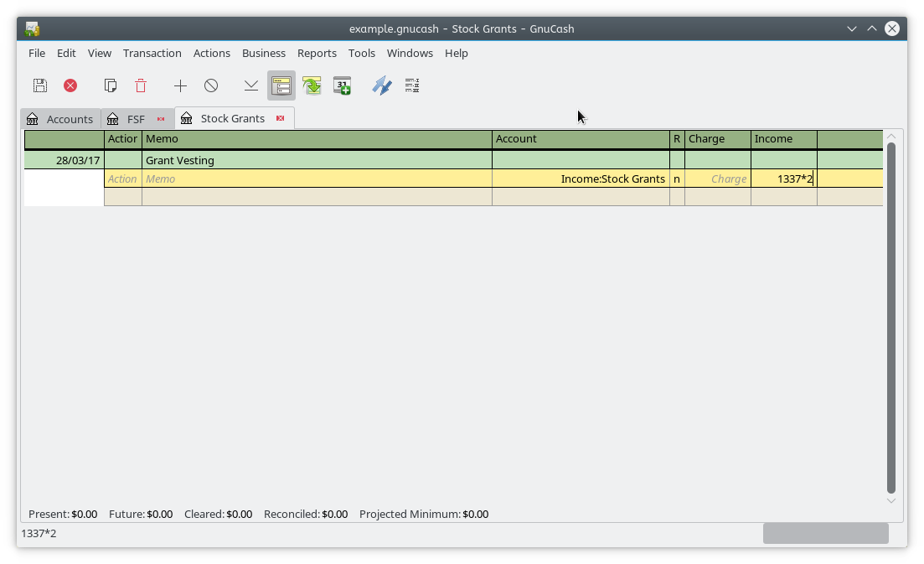Click the Reconciled: $0.00 summary
The width and height of the screenshot is (924, 564).
[x=306, y=514]
